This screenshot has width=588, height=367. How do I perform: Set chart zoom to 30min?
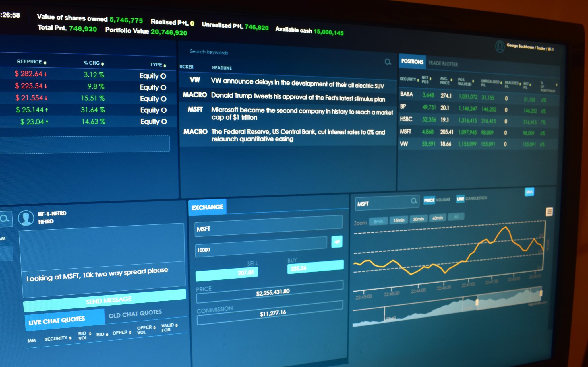tap(419, 219)
